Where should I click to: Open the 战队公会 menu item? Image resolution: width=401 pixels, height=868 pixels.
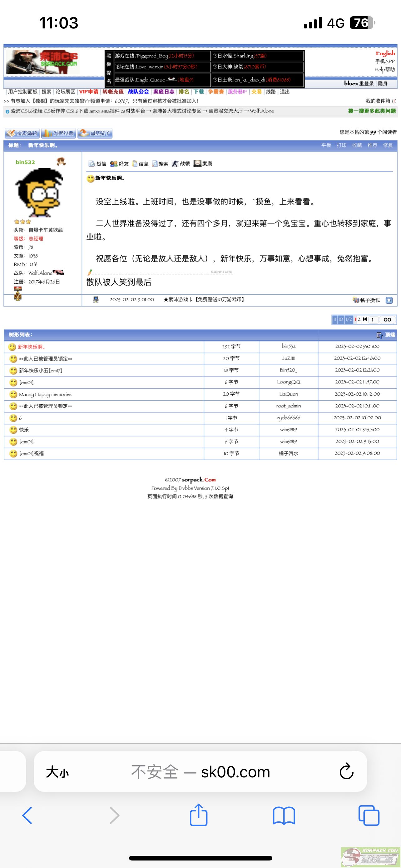point(138,92)
